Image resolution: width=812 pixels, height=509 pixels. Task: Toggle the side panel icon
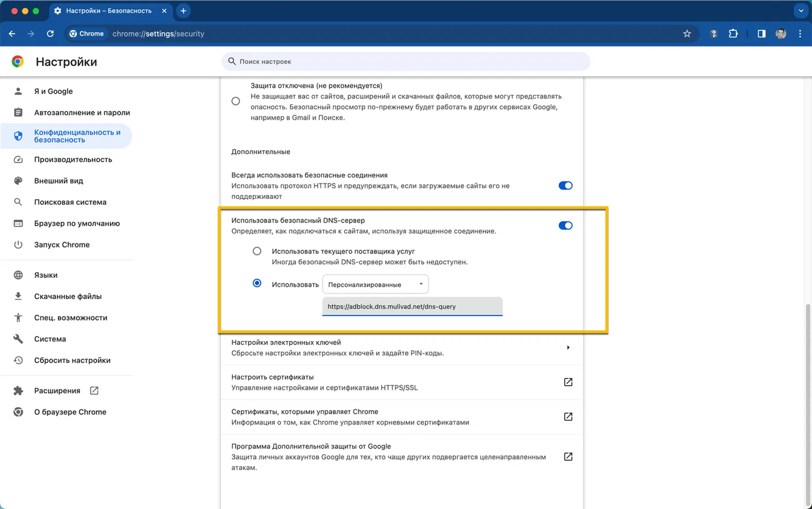(x=761, y=34)
